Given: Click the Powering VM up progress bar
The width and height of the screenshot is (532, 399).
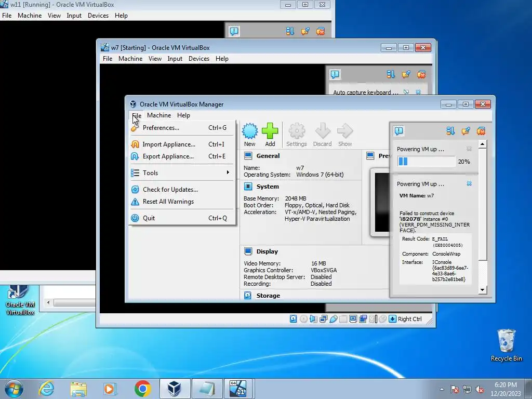Looking at the screenshot, I should tap(426, 161).
